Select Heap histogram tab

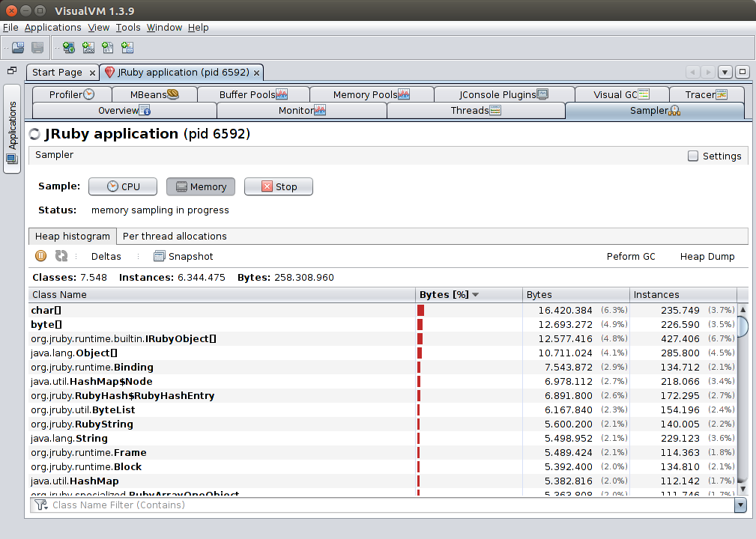[x=73, y=236]
